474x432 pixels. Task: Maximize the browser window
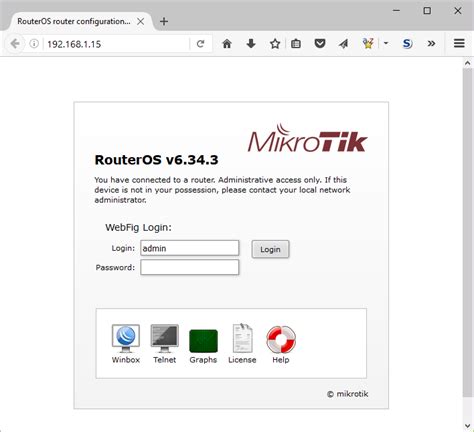coord(427,11)
